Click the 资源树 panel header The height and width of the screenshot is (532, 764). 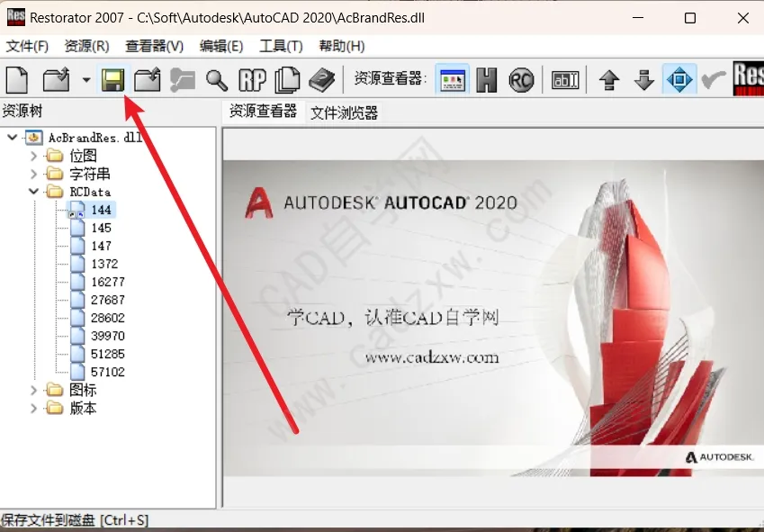(x=22, y=111)
